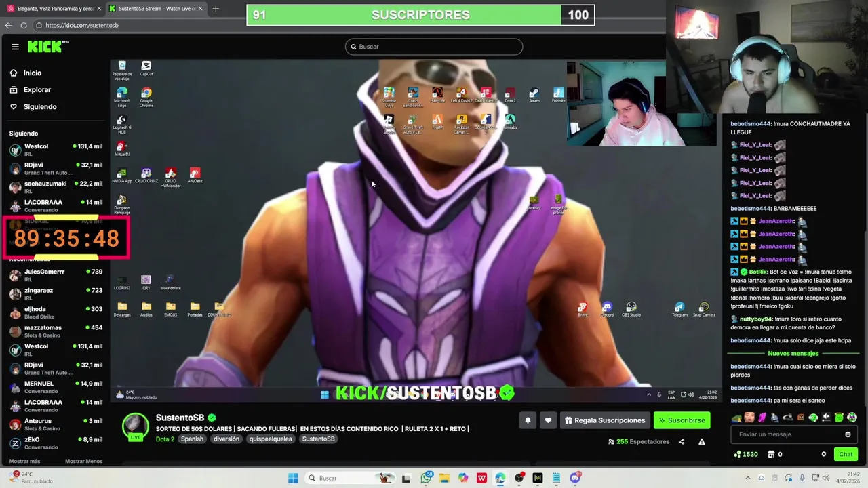Click the taskbar microphone icon
This screenshot has height=488, width=868.
tap(802, 478)
